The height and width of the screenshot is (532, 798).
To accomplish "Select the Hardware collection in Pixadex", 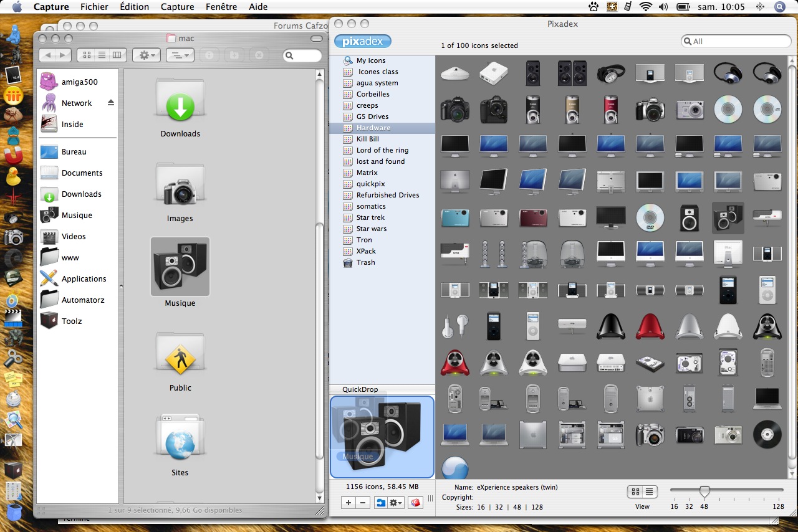I will [x=382, y=128].
